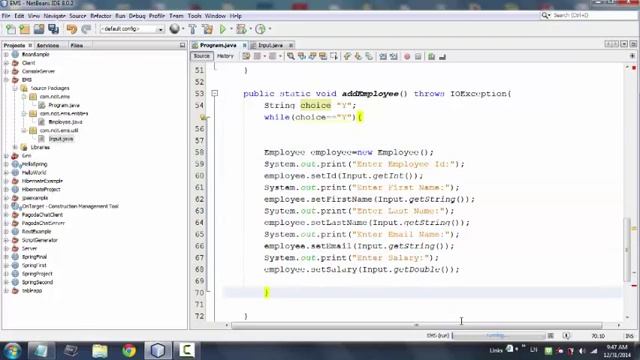Click the Start Macro Recording red icon
The image size is (640, 360).
pos(407,56)
